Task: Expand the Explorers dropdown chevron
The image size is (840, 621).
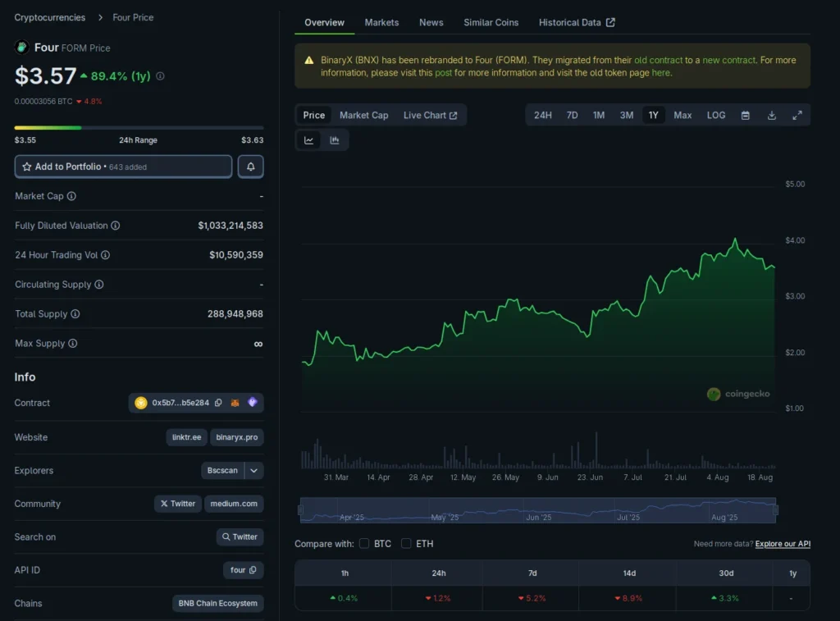Action: tap(254, 470)
